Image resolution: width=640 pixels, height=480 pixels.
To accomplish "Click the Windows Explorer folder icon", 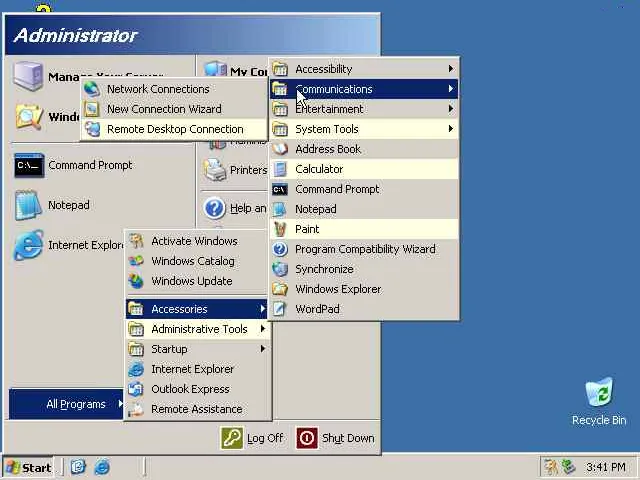I will pos(280,289).
